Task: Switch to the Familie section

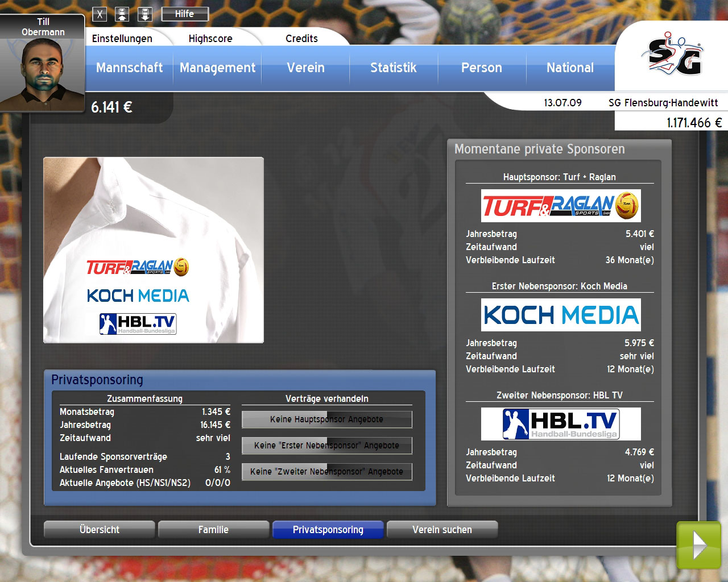Action: [x=213, y=530]
